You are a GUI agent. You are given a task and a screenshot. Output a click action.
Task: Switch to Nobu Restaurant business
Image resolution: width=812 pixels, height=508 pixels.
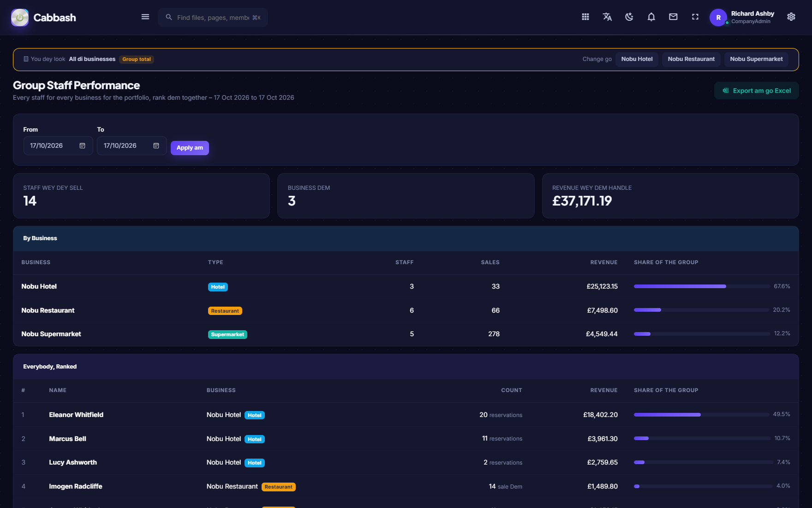point(691,59)
